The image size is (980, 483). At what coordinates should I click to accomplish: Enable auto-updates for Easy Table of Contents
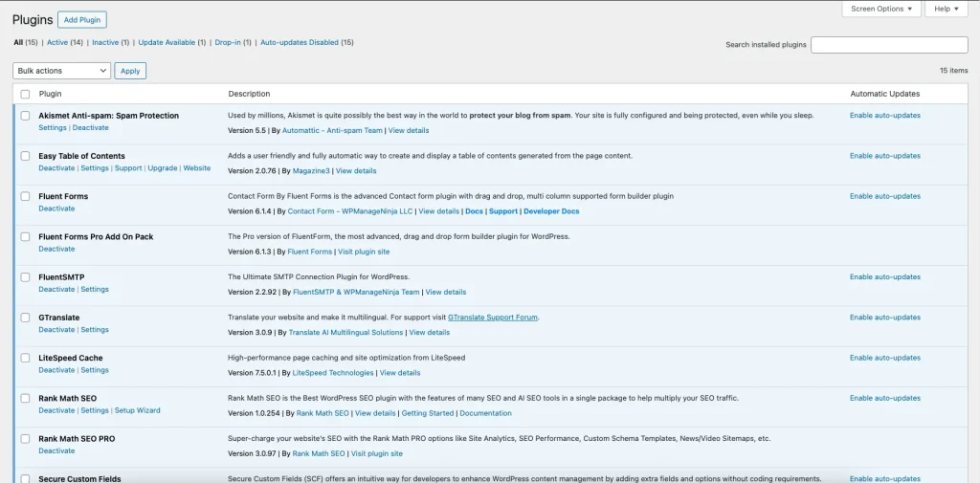coord(885,156)
